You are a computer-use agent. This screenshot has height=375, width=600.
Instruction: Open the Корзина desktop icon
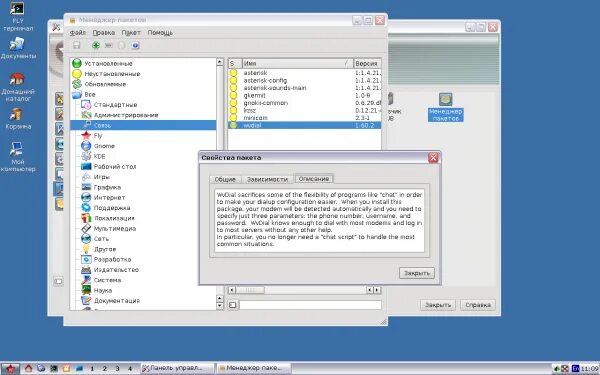tap(18, 119)
